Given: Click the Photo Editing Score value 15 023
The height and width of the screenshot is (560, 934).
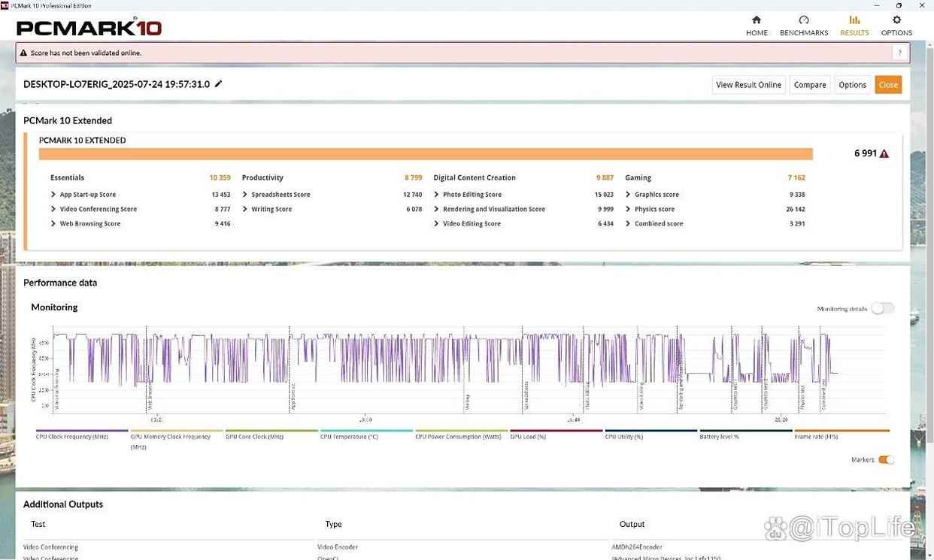Looking at the screenshot, I should coord(604,195).
